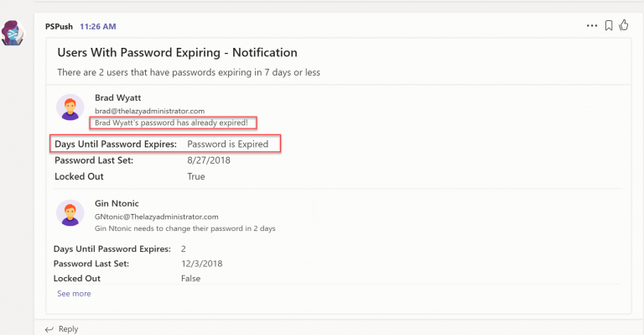The width and height of the screenshot is (644, 335).
Task: Bookmark this PSPush message
Action: (x=609, y=25)
